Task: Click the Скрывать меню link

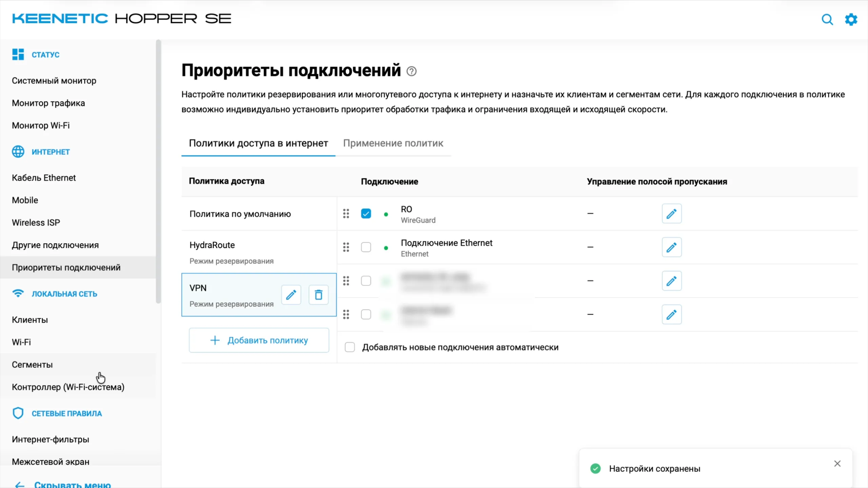Action: (73, 485)
